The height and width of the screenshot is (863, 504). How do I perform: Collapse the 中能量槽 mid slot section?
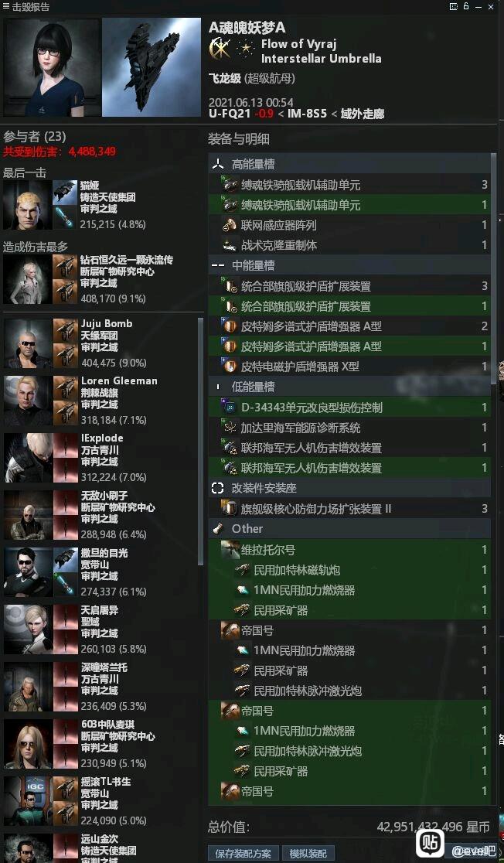[x=349, y=266]
